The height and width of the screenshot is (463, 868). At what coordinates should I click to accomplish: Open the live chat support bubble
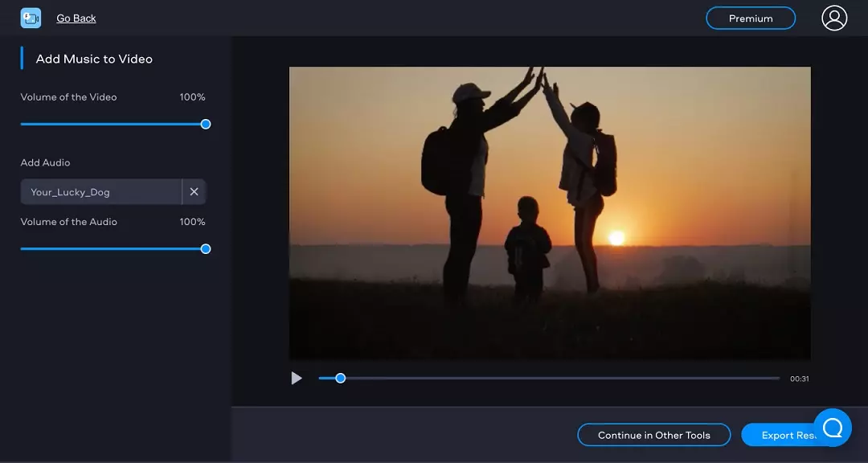point(832,427)
